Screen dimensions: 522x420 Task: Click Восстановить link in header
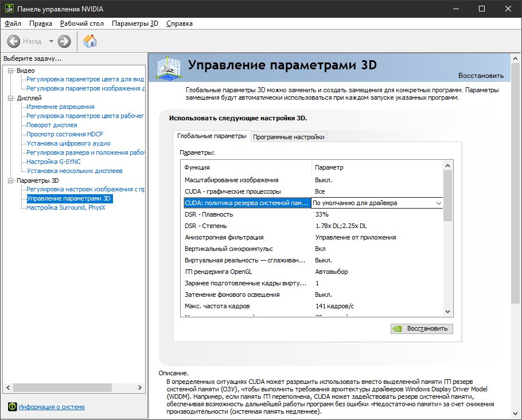pyautogui.click(x=481, y=76)
